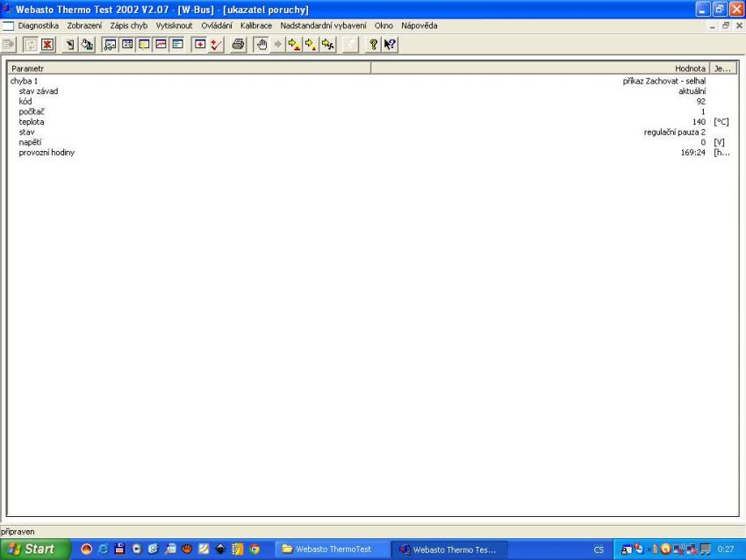Click the numeric display window icon

pyautogui.click(x=127, y=45)
